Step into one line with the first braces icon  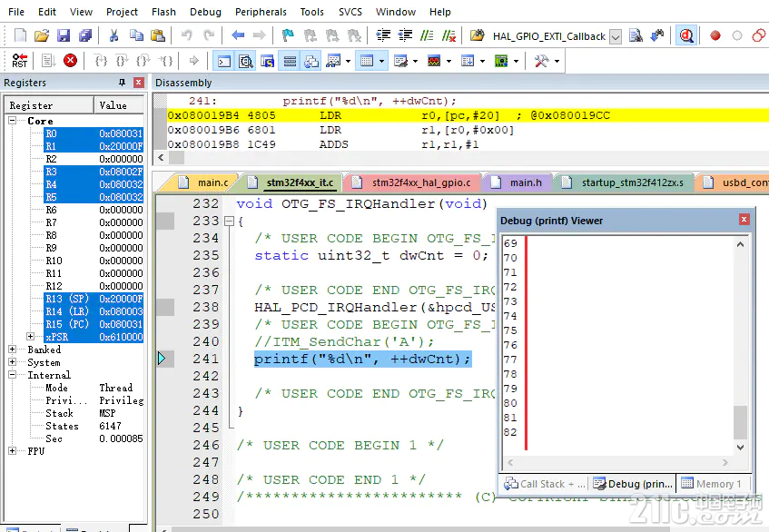[x=101, y=61]
